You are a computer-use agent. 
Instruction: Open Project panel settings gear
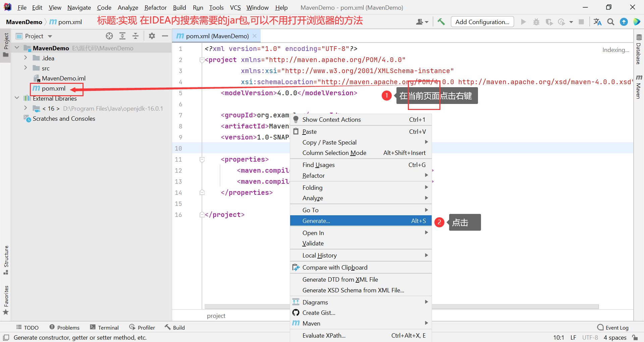pos(152,36)
